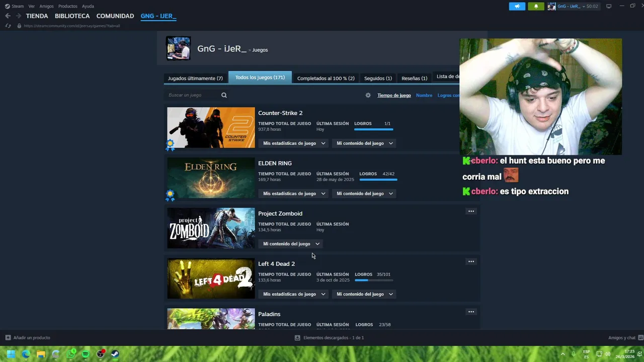The width and height of the screenshot is (644, 362).
Task: Open File Explorer from taskbar
Action: (x=41, y=354)
